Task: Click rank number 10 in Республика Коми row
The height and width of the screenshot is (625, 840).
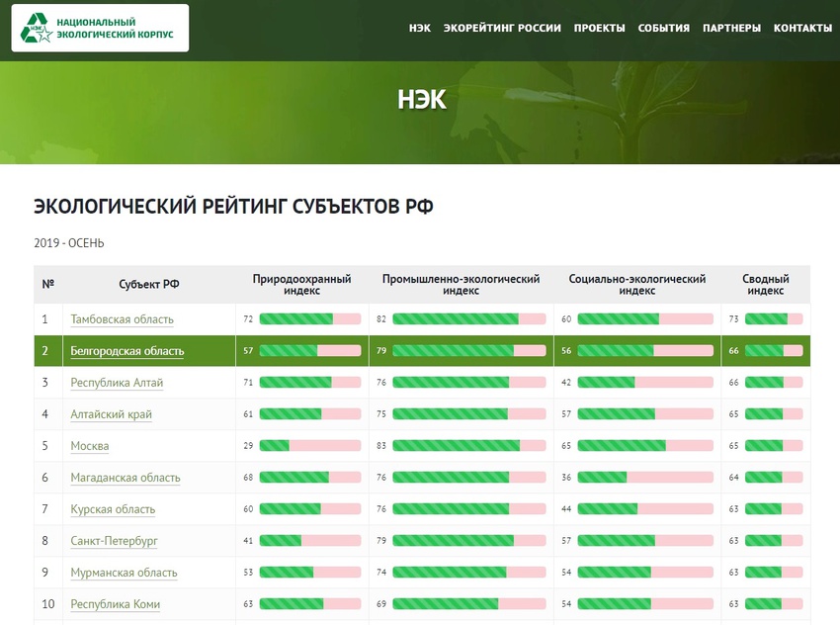Action: pos(48,604)
